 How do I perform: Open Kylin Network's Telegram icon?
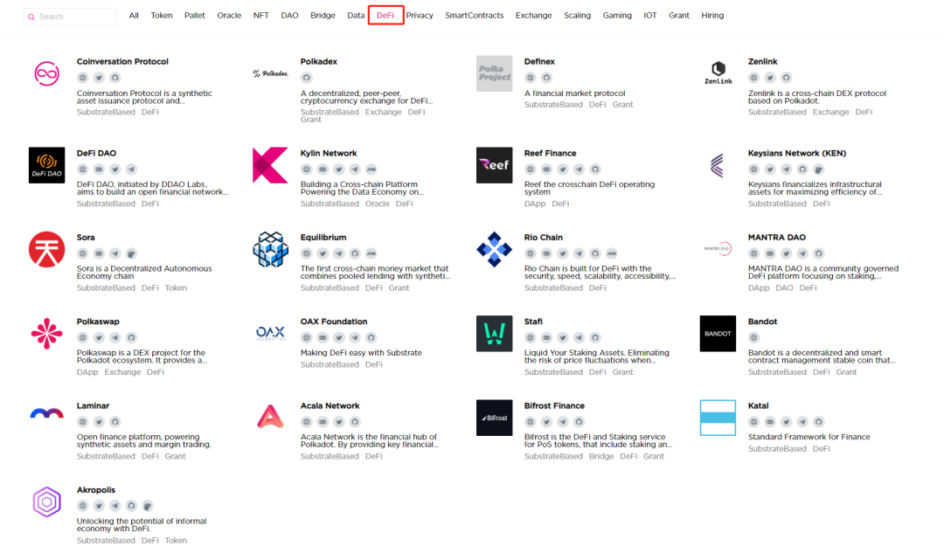pos(355,169)
